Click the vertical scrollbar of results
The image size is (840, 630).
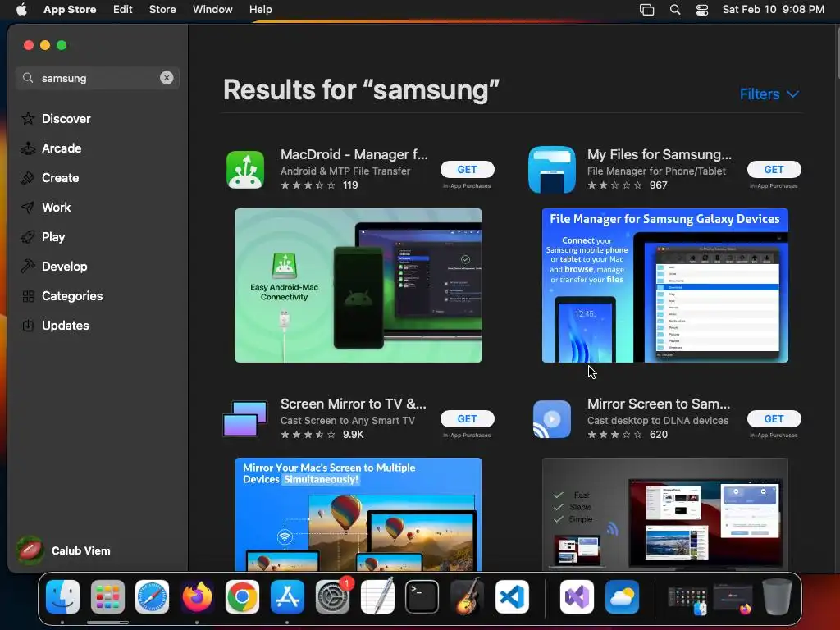[838, 52]
